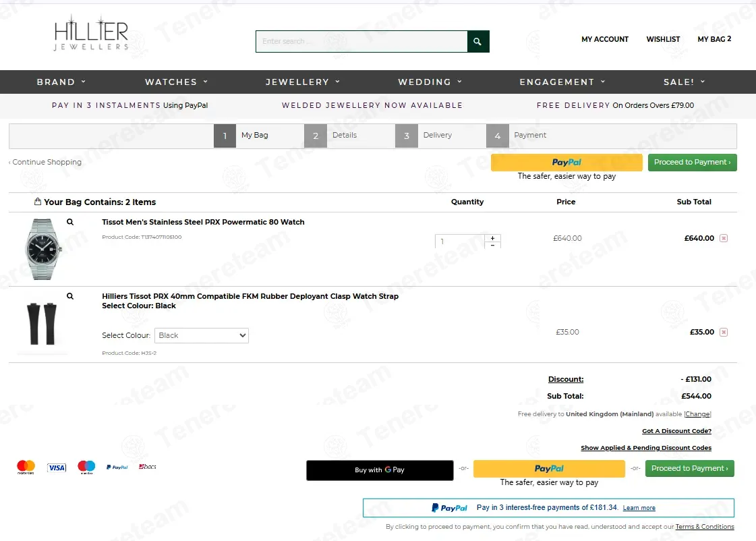Open Terms & Conditions link
The height and width of the screenshot is (541, 756).
click(x=705, y=527)
